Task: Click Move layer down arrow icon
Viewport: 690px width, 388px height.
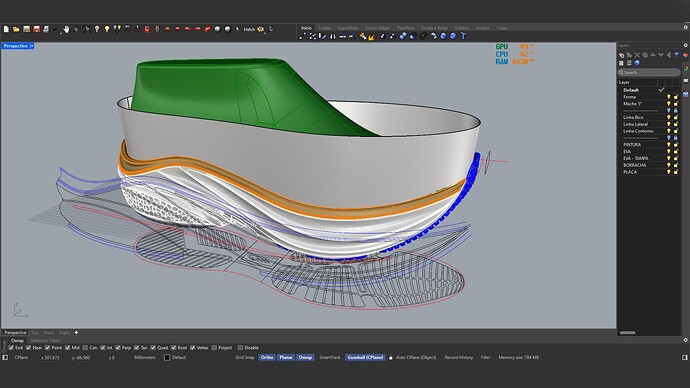Action: point(661,55)
